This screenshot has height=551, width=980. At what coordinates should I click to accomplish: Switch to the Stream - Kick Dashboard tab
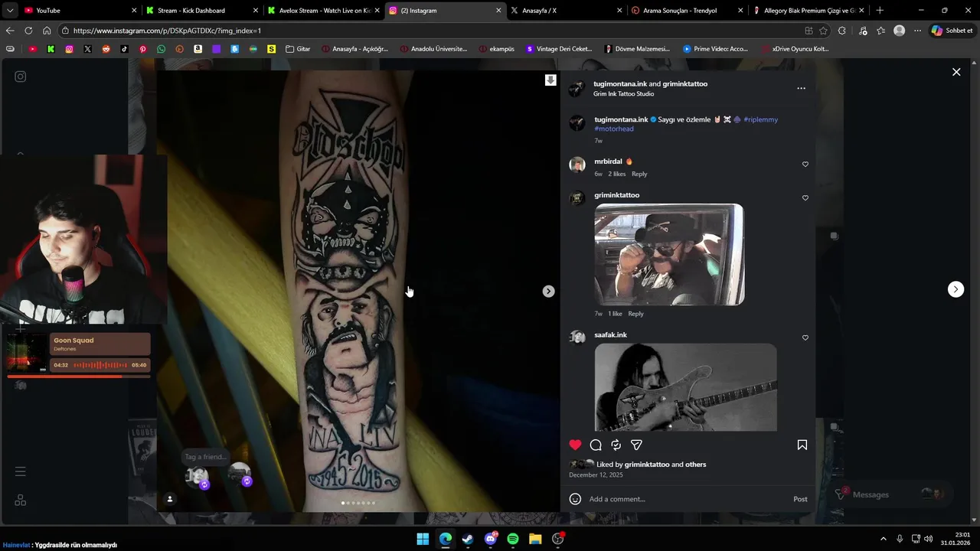(x=201, y=11)
